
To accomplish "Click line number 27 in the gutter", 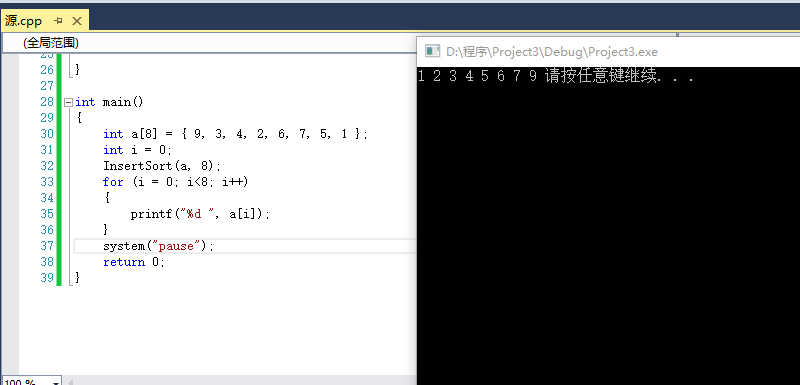I will [47, 86].
